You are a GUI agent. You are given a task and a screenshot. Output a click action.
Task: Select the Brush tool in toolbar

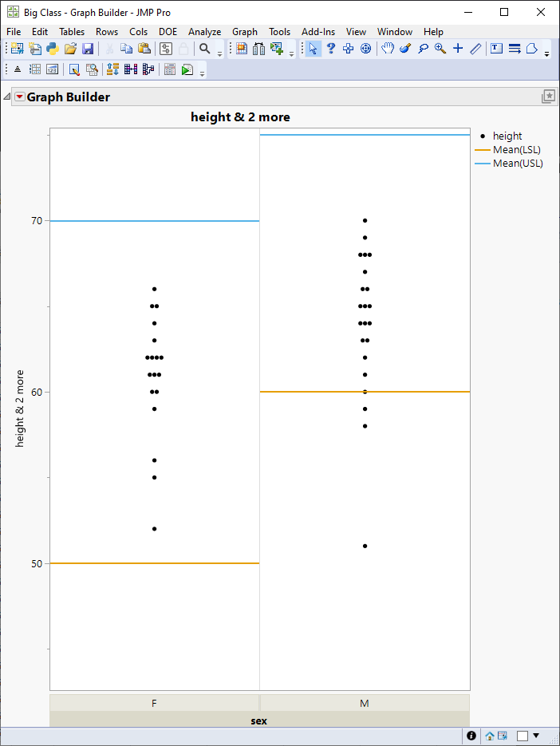404,49
